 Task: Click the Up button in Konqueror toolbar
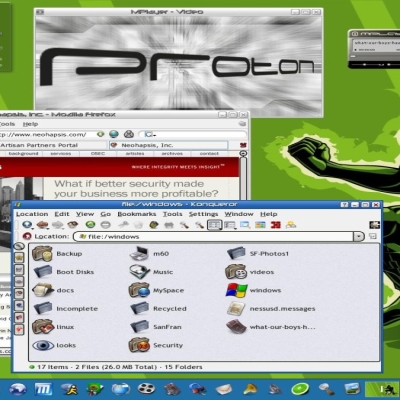click(x=27, y=225)
